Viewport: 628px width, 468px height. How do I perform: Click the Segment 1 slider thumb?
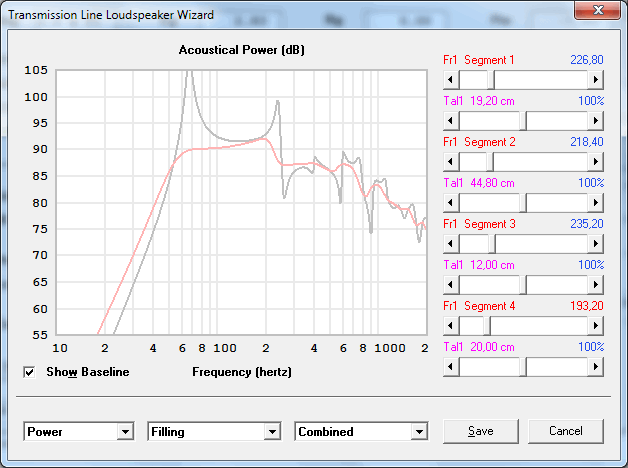coord(491,80)
